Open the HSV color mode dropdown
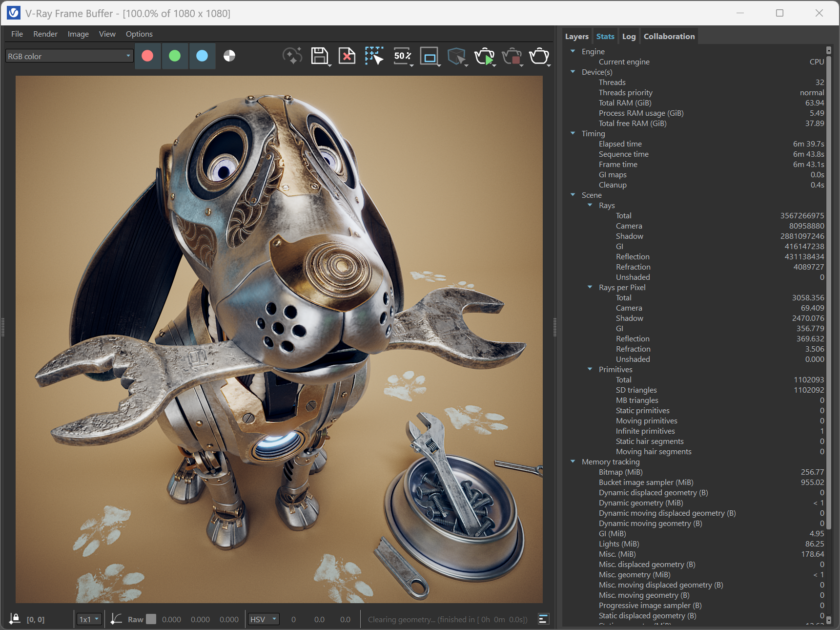This screenshot has height=630, width=840. (264, 619)
